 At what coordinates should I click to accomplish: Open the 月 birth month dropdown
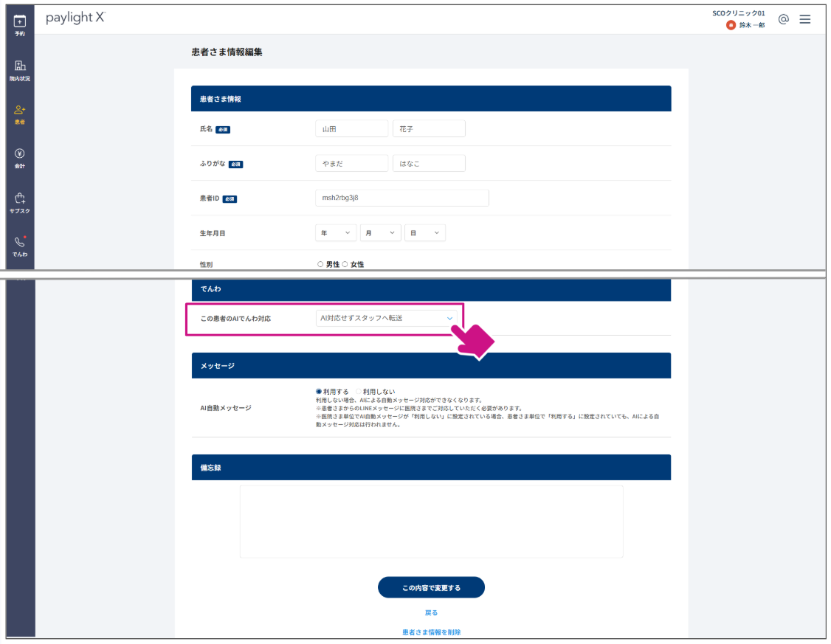coord(380,233)
